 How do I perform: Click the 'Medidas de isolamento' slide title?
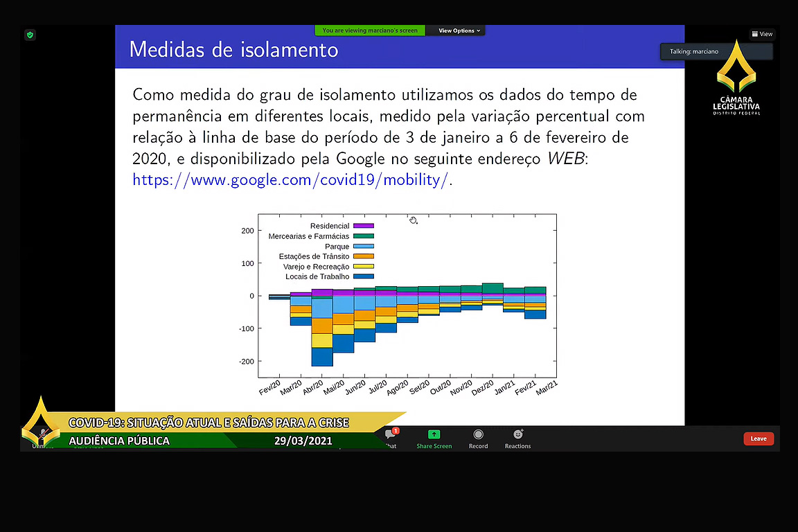[x=233, y=50]
